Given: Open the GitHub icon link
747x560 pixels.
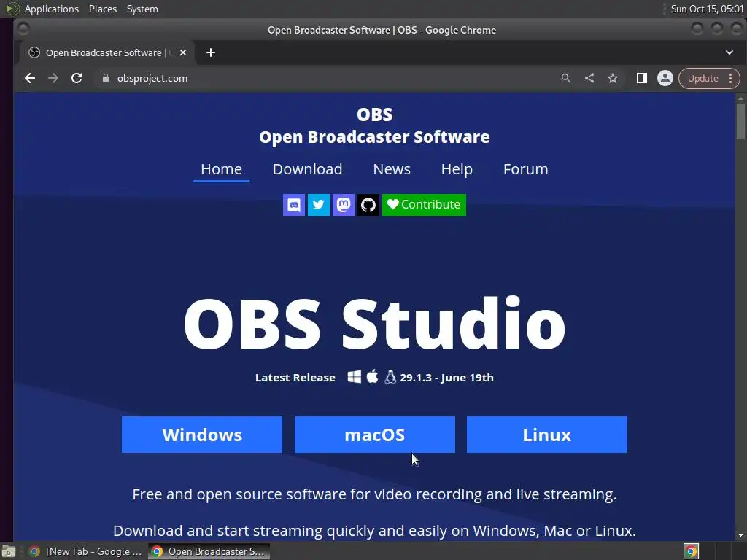Looking at the screenshot, I should (368, 205).
